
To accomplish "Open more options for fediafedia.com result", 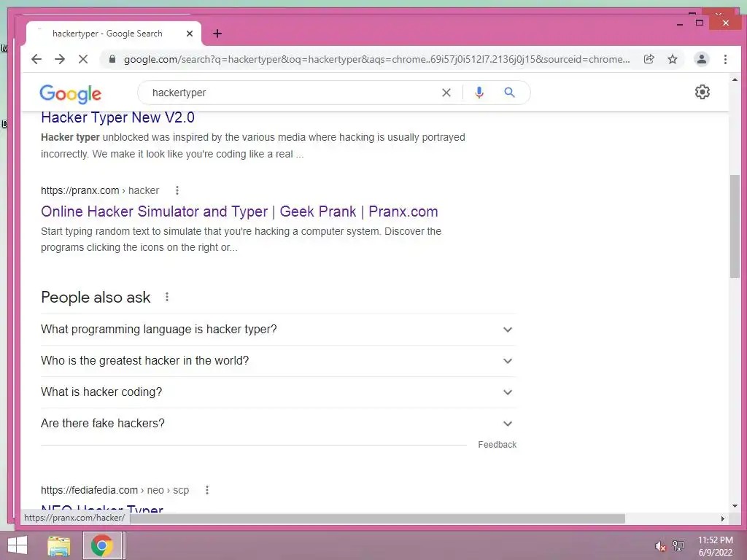I will coord(206,490).
